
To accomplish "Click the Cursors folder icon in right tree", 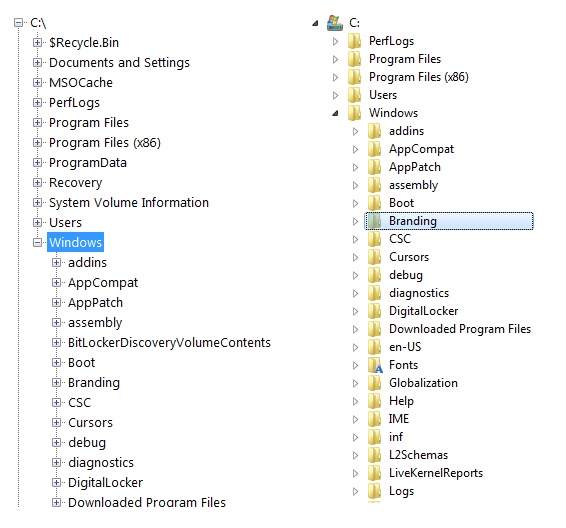I will 375,257.
